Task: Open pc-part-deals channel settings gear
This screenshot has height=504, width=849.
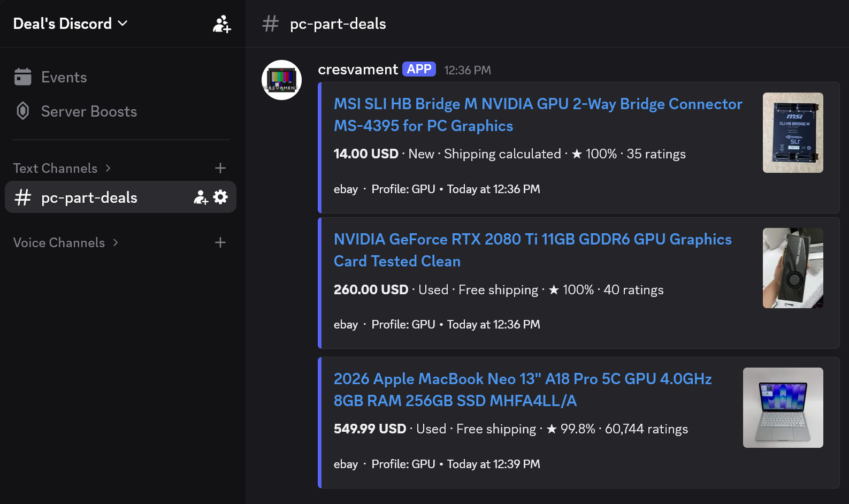Action: 220,197
